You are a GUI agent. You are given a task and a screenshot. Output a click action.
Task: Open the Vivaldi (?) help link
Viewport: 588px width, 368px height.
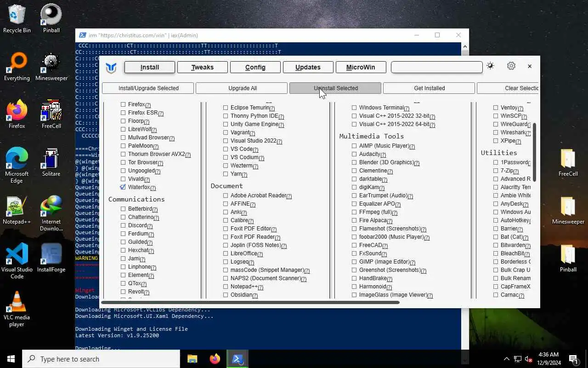click(147, 180)
